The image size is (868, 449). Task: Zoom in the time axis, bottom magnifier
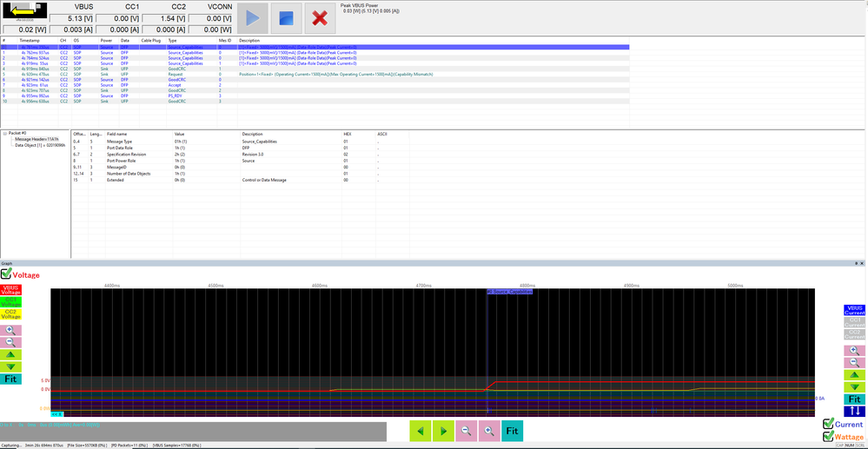coord(489,430)
